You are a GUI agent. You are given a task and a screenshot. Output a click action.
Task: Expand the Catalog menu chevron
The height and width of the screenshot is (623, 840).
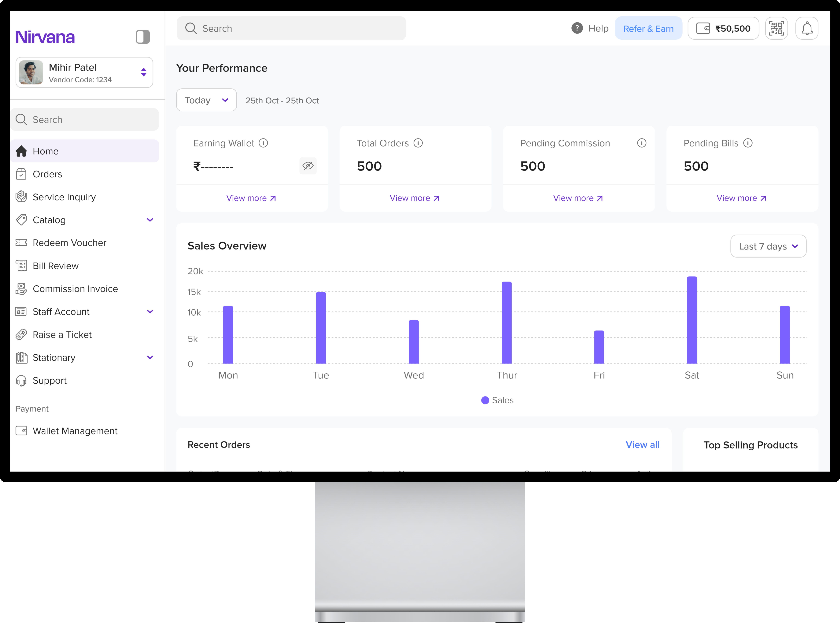(x=150, y=220)
